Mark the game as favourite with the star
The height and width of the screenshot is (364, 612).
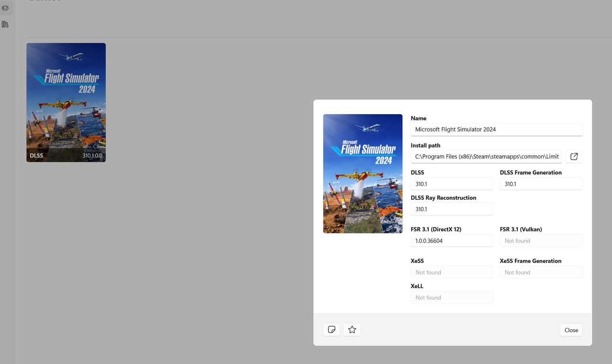(x=352, y=330)
